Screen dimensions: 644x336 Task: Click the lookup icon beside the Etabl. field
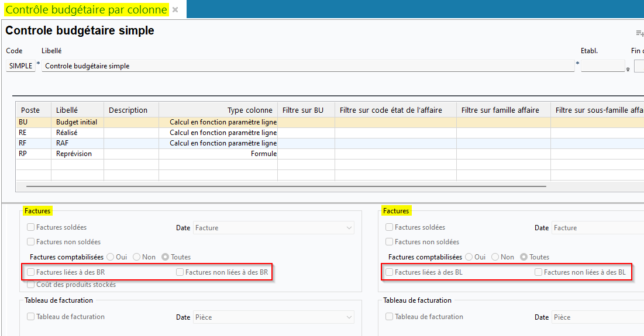tap(628, 69)
